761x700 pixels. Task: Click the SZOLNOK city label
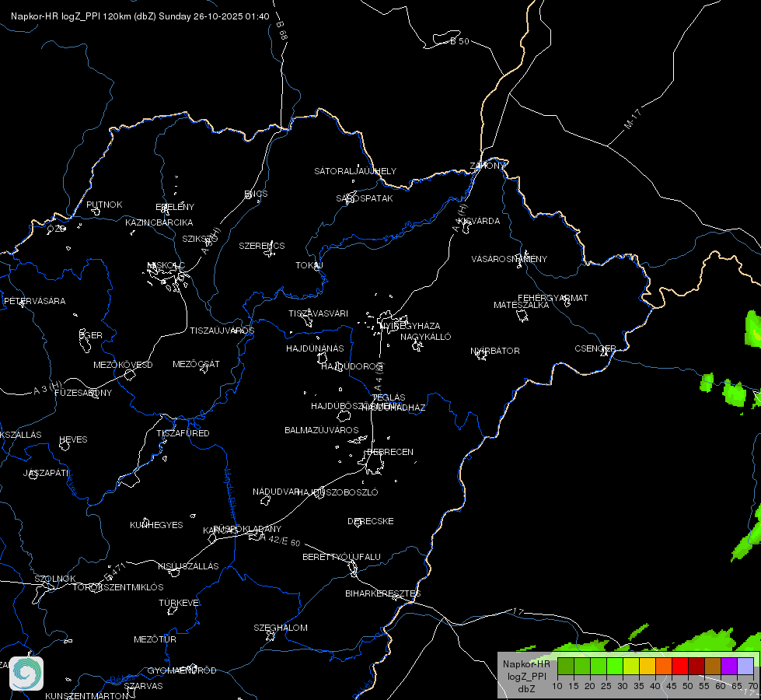pos(55,579)
